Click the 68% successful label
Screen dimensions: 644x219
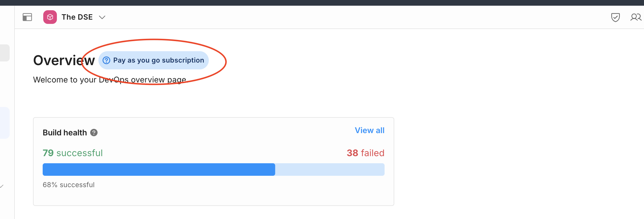click(69, 185)
